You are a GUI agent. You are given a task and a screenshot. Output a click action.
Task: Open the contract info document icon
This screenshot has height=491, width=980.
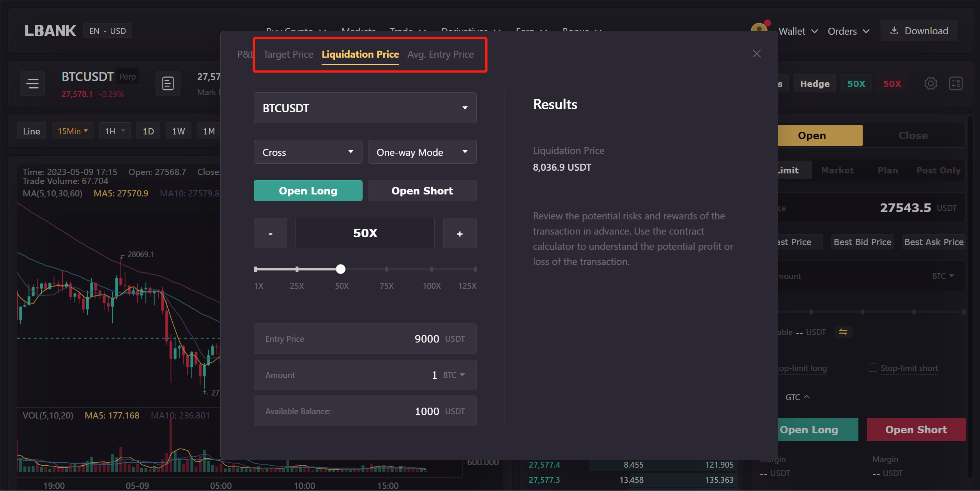click(x=168, y=83)
